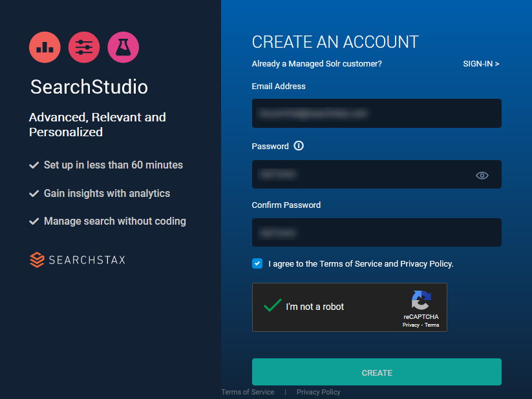Click 'Already a Managed Solr customer?' text
The height and width of the screenshot is (399, 532).
coord(317,64)
